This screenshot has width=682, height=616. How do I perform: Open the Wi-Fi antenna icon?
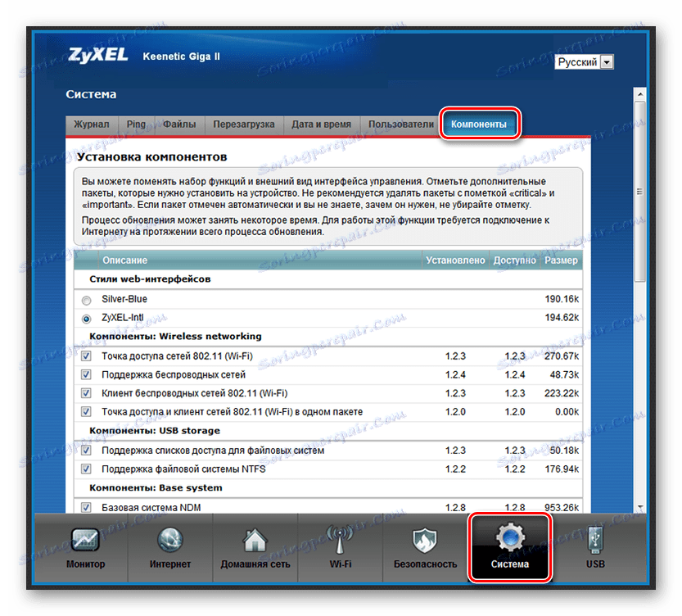click(x=340, y=539)
